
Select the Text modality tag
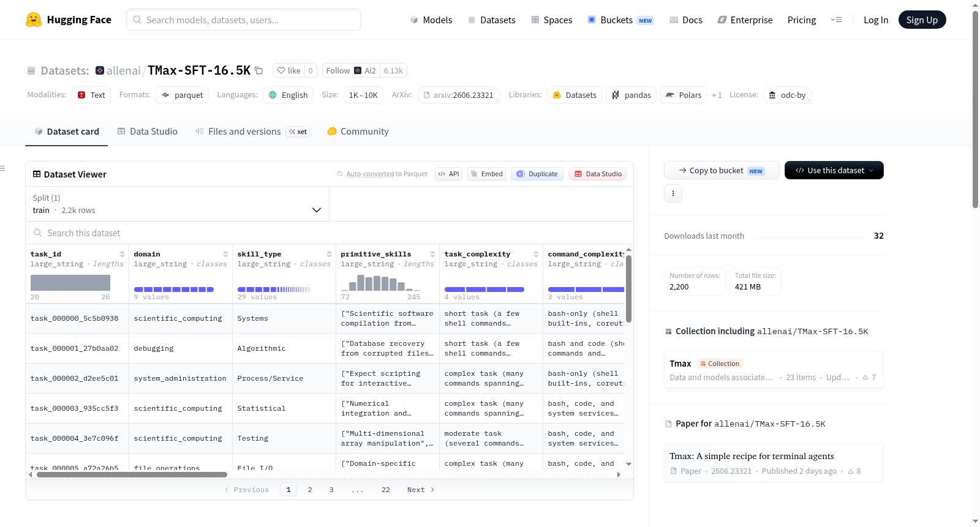pyautogui.click(x=91, y=95)
